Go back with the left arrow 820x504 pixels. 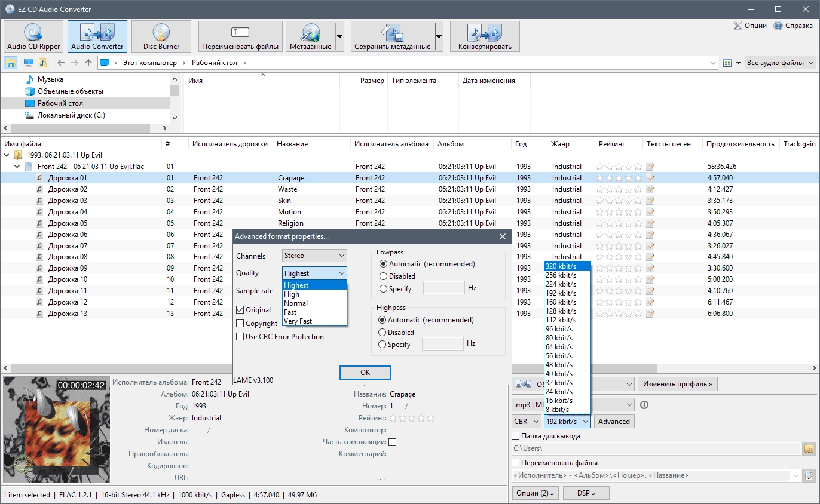(61, 63)
